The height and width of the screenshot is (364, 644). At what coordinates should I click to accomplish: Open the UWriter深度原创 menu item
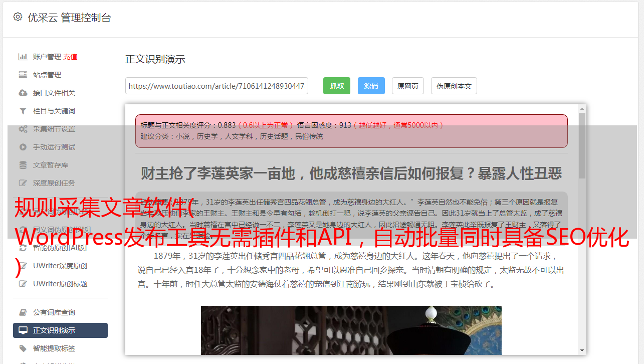click(x=60, y=266)
